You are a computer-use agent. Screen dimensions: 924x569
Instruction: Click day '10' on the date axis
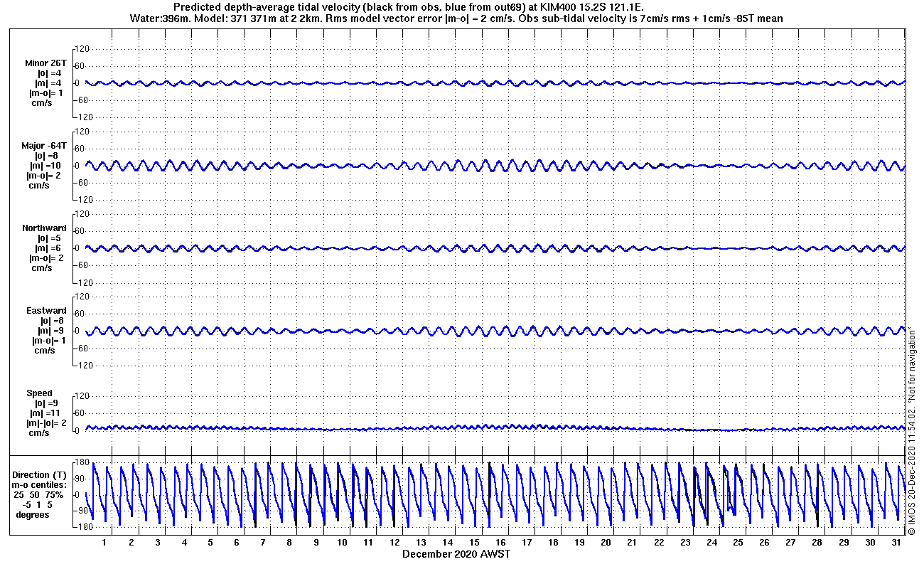pyautogui.click(x=342, y=543)
